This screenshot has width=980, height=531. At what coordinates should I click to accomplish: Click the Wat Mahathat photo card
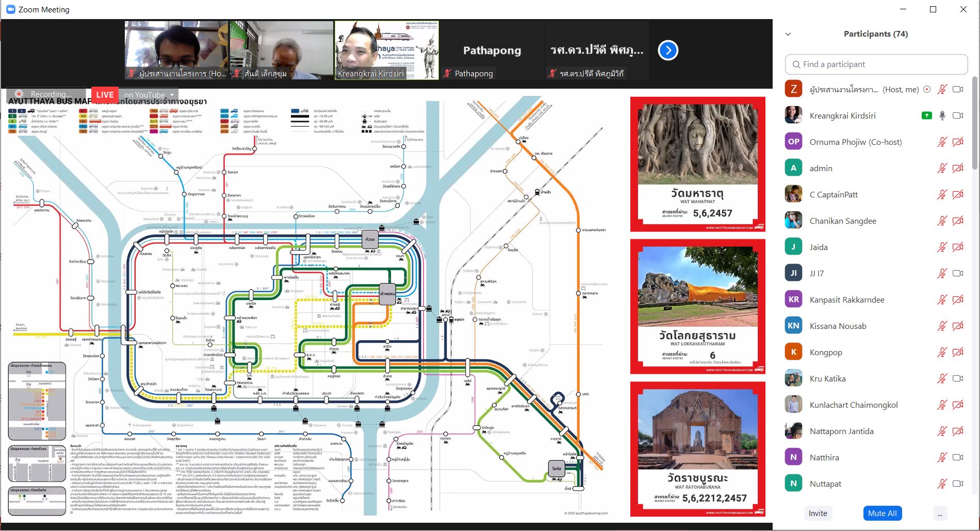click(x=697, y=164)
